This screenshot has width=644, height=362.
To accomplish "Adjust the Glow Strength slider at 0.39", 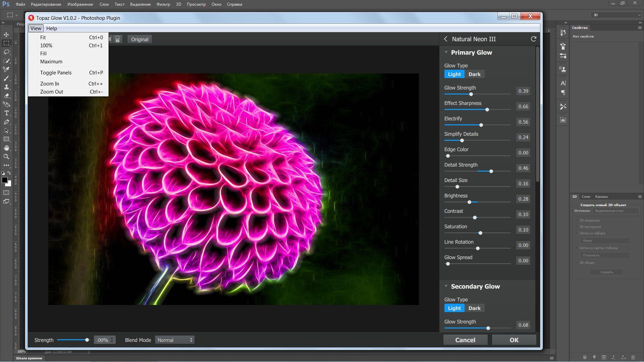I will [x=471, y=94].
